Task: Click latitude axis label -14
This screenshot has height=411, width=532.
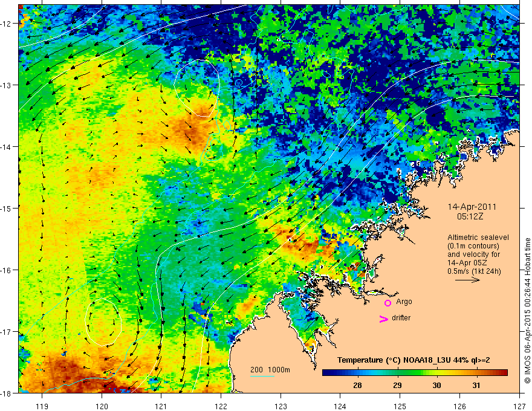Action: click(x=7, y=146)
